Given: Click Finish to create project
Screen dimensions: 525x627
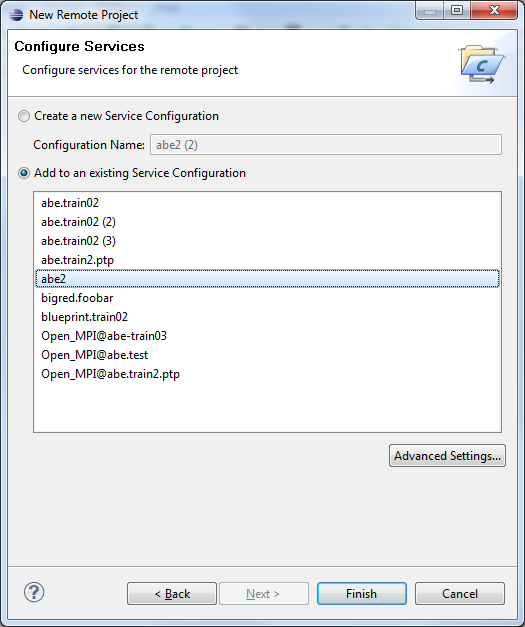Looking at the screenshot, I should pyautogui.click(x=361, y=594).
